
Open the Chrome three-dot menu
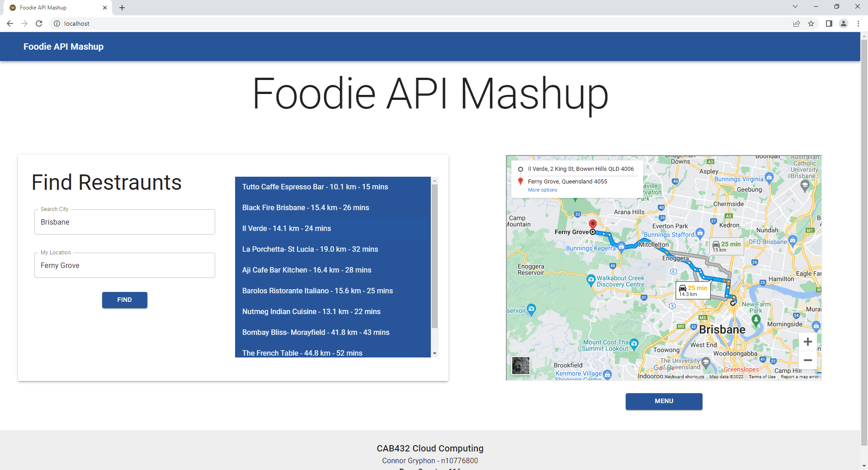[x=858, y=23]
